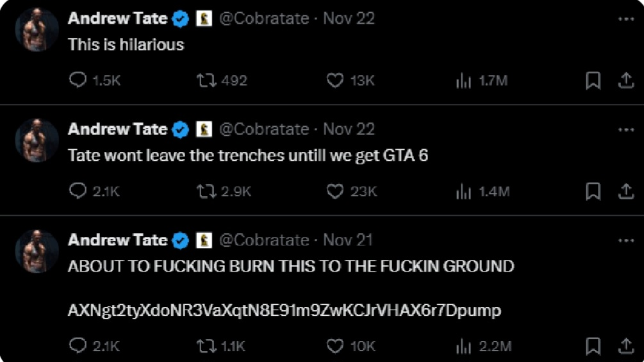Share the Nov 21 "BURN THIS" tweet
This screenshot has width=644, height=362.
point(625,346)
